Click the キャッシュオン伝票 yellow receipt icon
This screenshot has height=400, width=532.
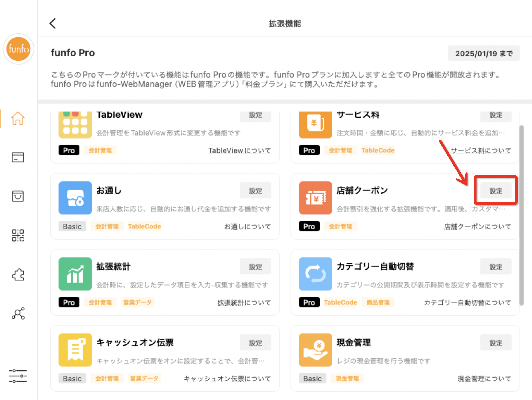75,350
